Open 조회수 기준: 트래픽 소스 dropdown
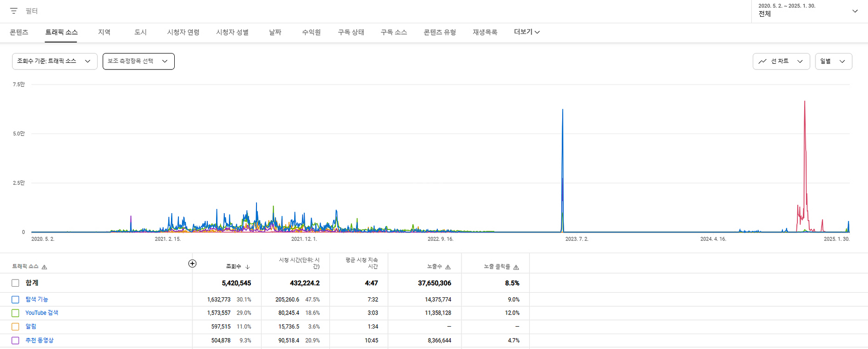 55,61
